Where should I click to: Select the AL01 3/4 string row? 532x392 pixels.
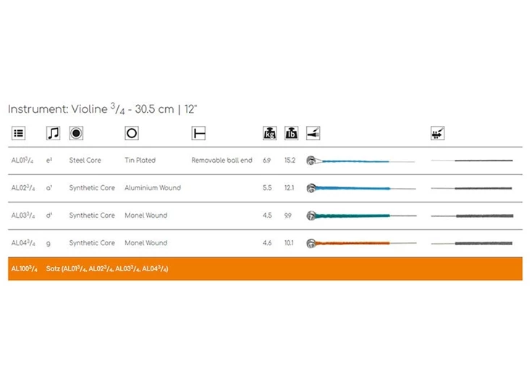click(22, 161)
